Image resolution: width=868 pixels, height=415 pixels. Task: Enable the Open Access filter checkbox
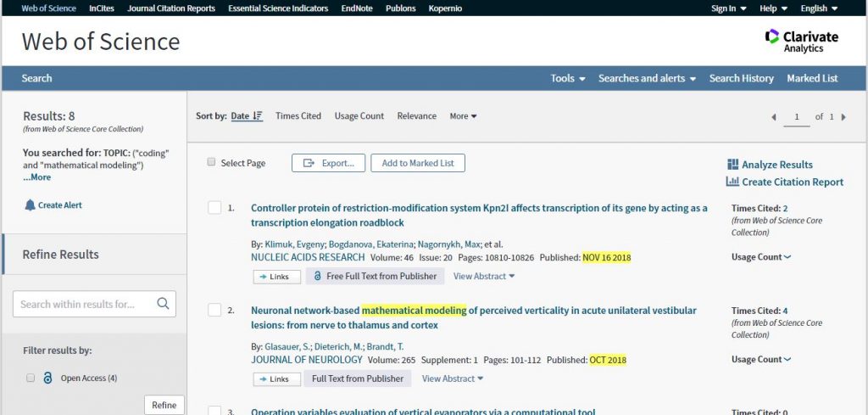(31, 378)
